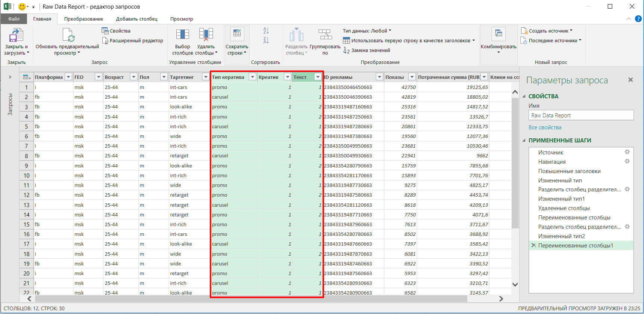Open the Добавить столбец ribbon tab

point(136,19)
